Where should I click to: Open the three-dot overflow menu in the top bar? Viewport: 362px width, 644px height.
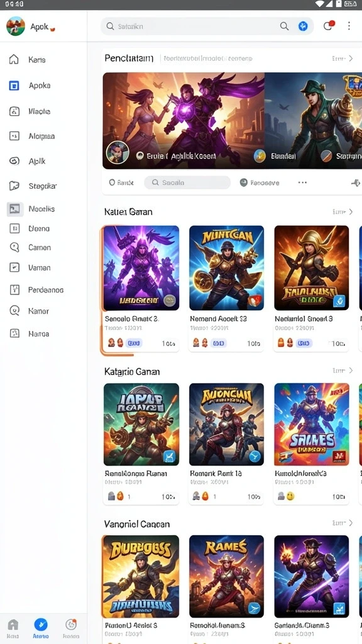tap(349, 26)
